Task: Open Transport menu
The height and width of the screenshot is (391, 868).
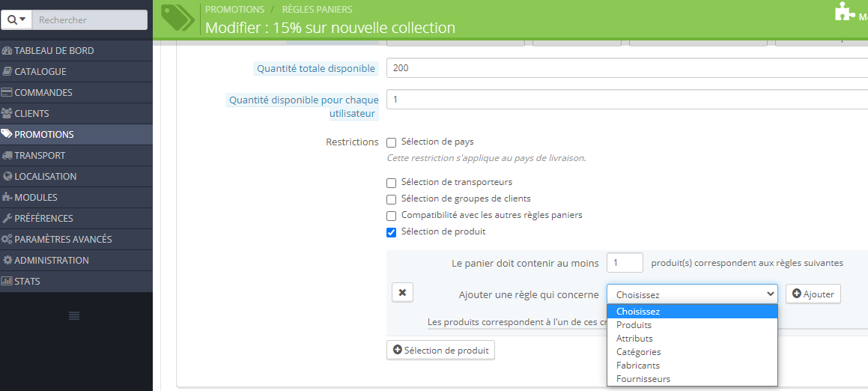Action: [76, 156]
